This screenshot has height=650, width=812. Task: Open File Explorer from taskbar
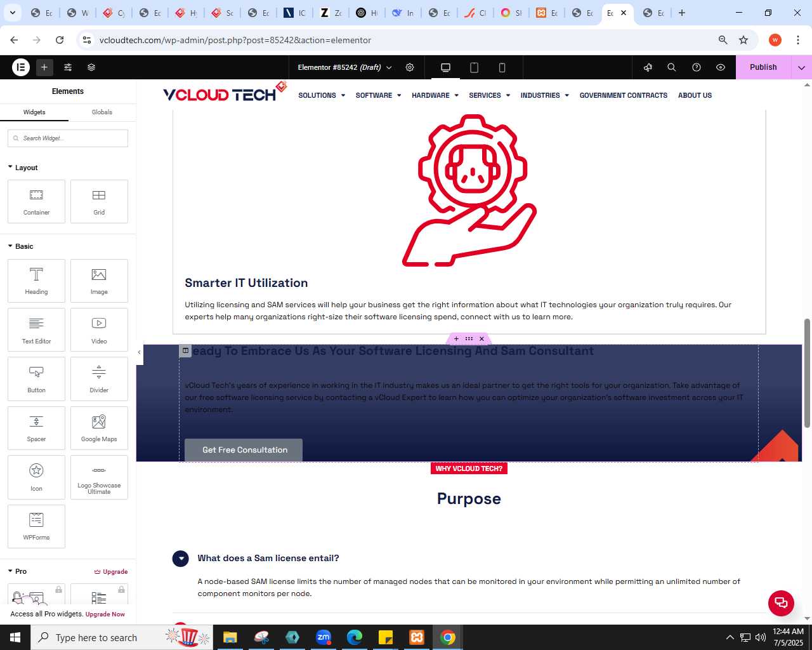(230, 637)
